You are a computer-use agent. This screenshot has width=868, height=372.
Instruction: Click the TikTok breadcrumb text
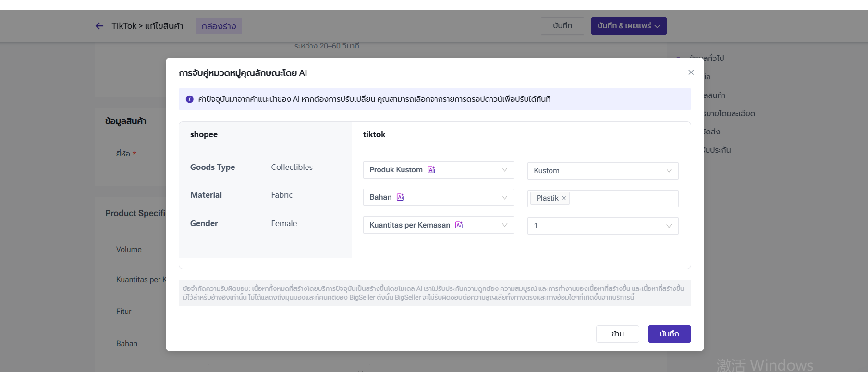124,26
